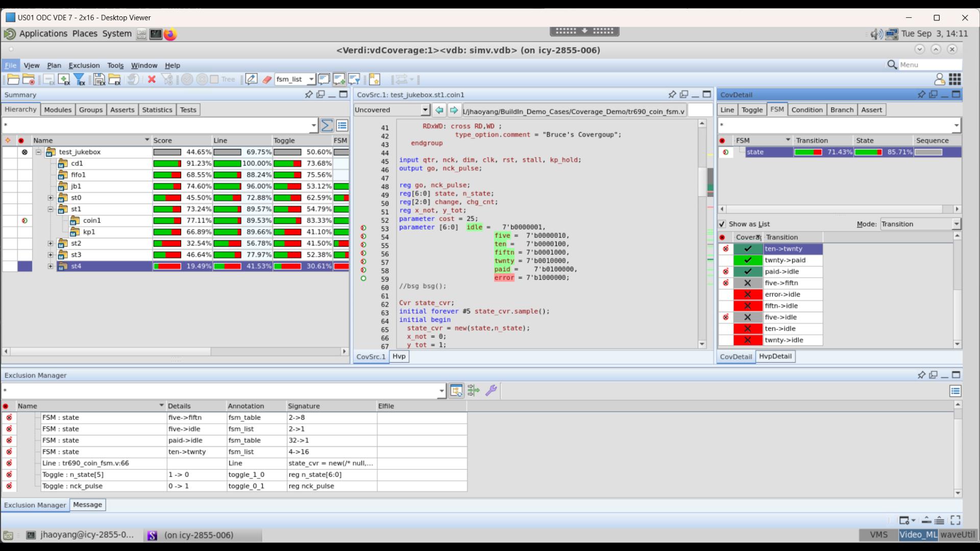Viewport: 980px width, 551px height.
Task: Open database folder icon in the toolbar
Action: 14,79
